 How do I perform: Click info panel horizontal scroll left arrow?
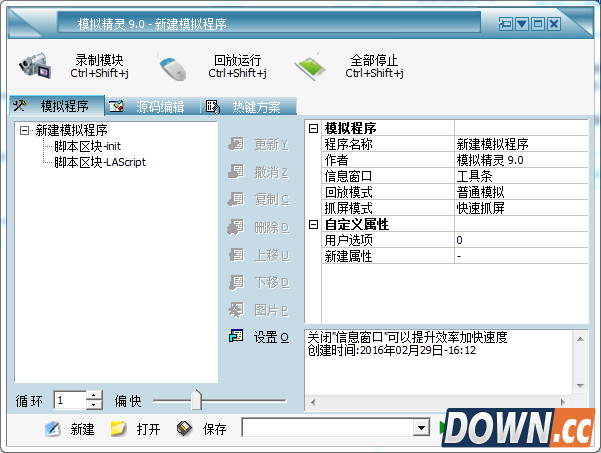tap(313, 402)
